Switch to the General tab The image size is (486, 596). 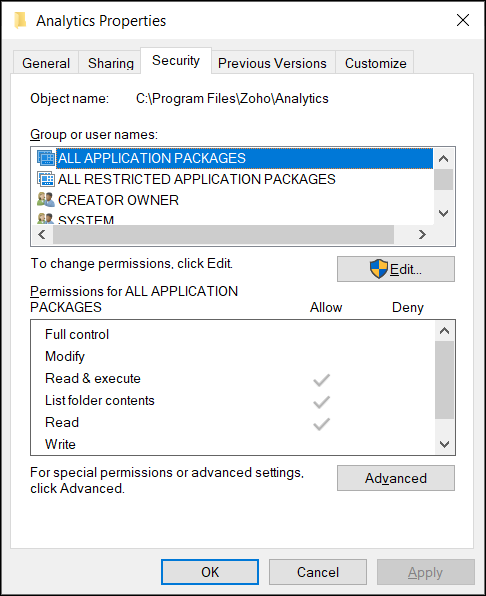pyautogui.click(x=46, y=63)
